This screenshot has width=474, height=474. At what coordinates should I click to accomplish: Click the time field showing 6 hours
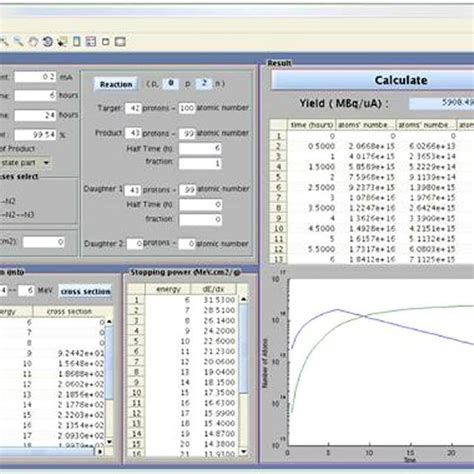(x=35, y=96)
